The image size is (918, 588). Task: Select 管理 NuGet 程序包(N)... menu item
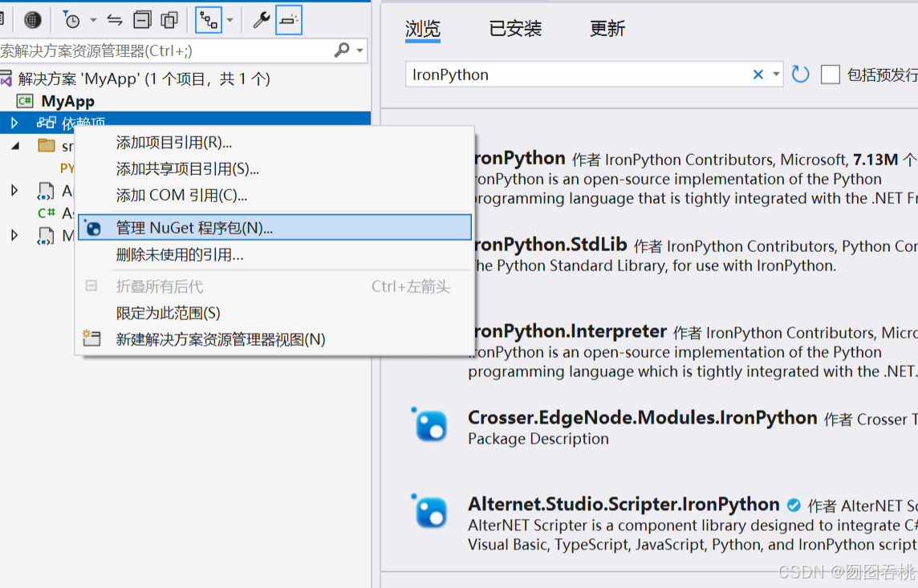(274, 228)
